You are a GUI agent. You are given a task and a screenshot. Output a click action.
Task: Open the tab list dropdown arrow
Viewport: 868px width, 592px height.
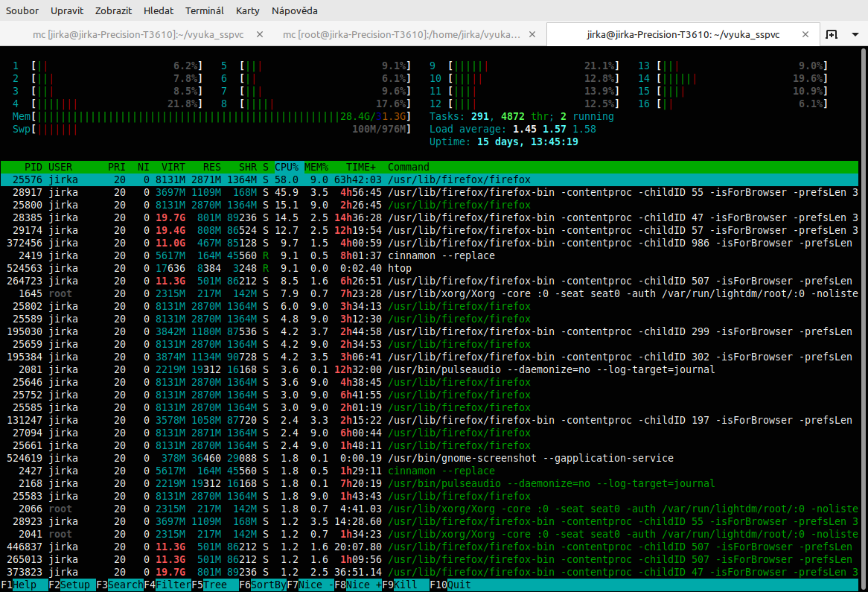855,34
